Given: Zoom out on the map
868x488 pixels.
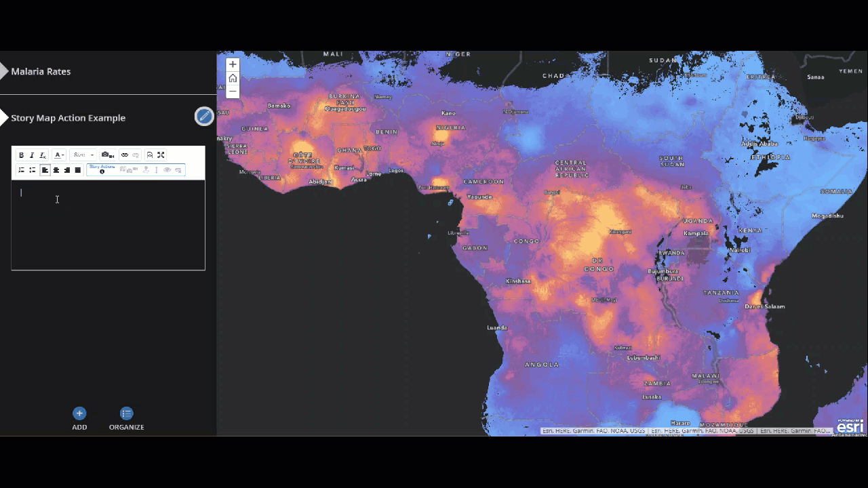Looking at the screenshot, I should [x=233, y=91].
